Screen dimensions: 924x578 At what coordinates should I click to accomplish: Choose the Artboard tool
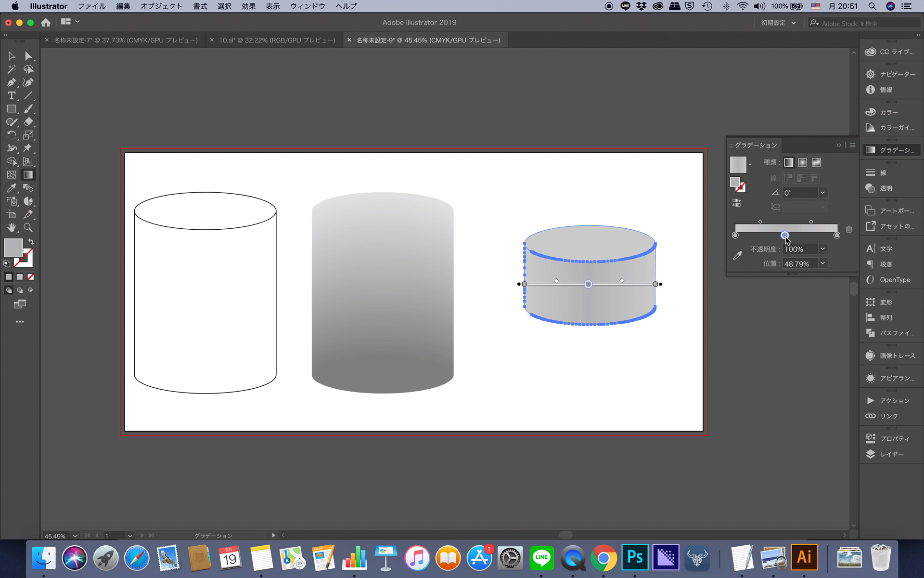tap(12, 214)
